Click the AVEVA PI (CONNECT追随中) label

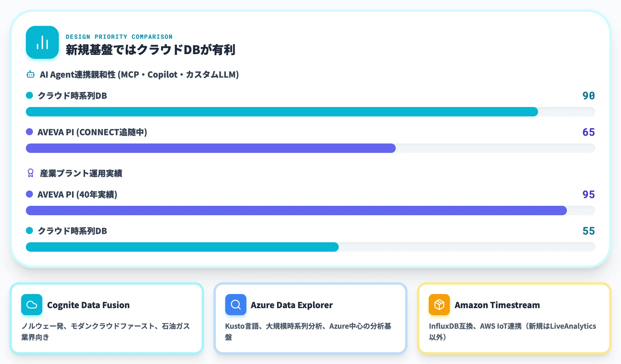point(92,132)
